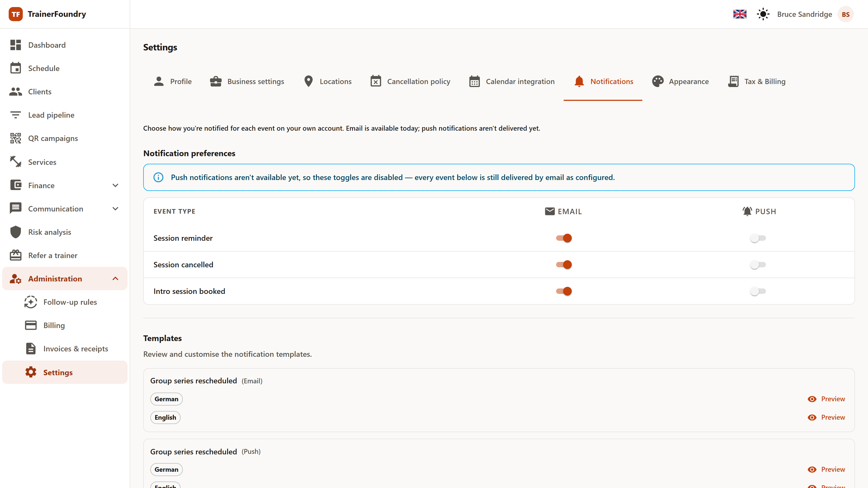Open the UK flag language selector
Screen dimensions: 868x488
point(740,14)
